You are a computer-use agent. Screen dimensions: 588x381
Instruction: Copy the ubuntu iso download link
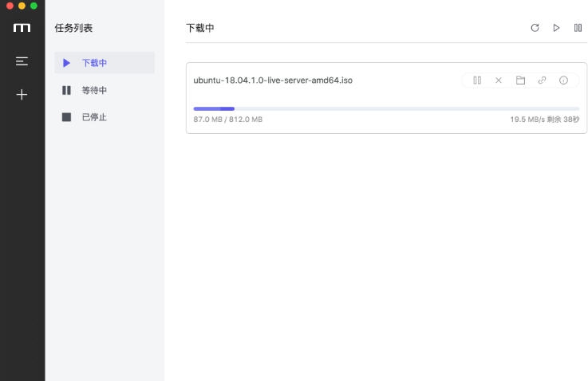click(x=542, y=81)
